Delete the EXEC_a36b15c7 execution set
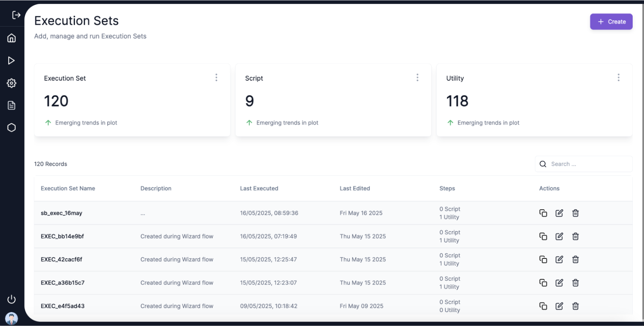644x326 pixels. [x=575, y=283]
